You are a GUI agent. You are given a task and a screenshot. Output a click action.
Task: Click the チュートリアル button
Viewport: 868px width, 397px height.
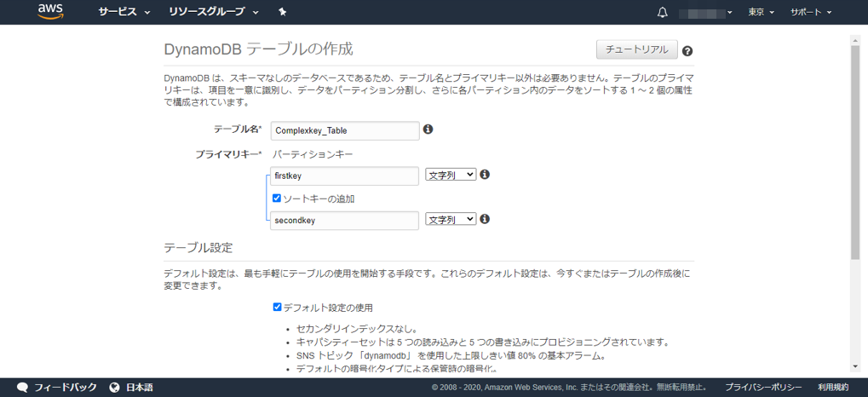point(636,49)
